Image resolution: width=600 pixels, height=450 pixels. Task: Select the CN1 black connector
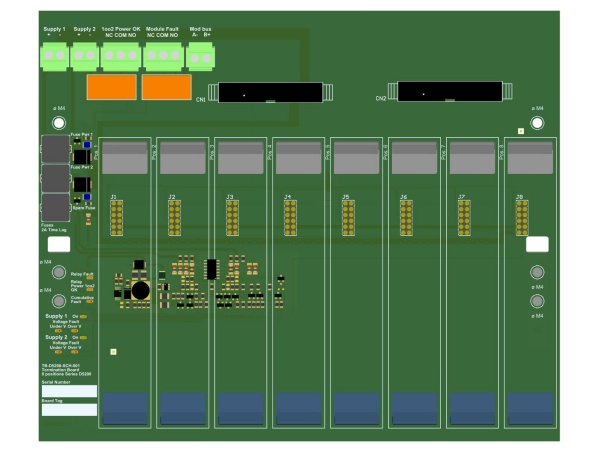point(269,92)
